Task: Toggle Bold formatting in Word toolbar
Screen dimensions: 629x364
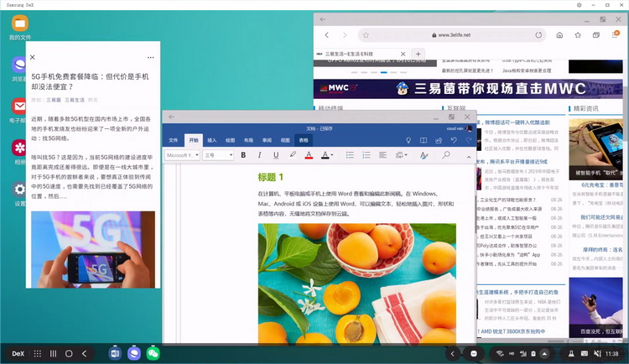Action: (x=243, y=155)
